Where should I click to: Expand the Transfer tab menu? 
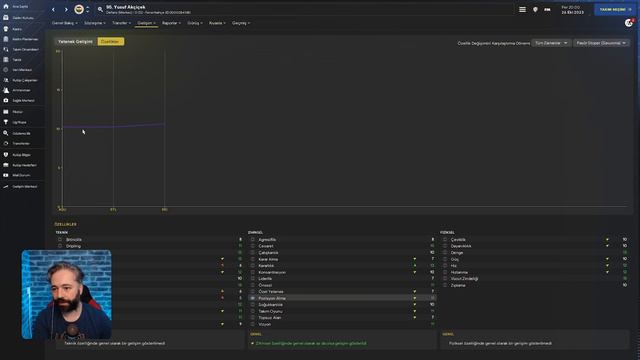coord(122,23)
